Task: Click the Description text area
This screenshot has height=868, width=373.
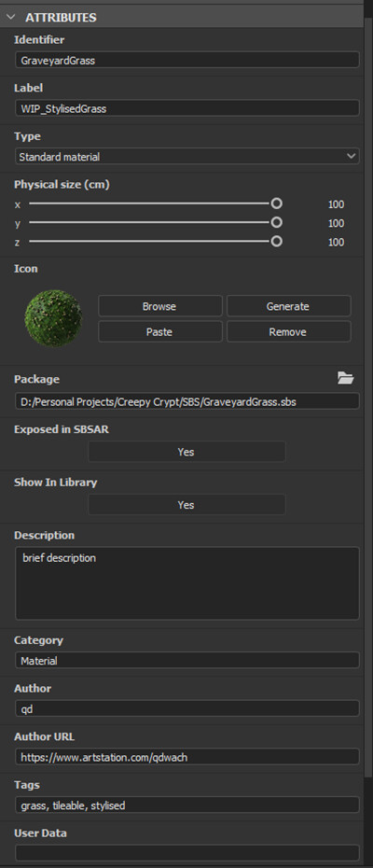Action: (187, 583)
